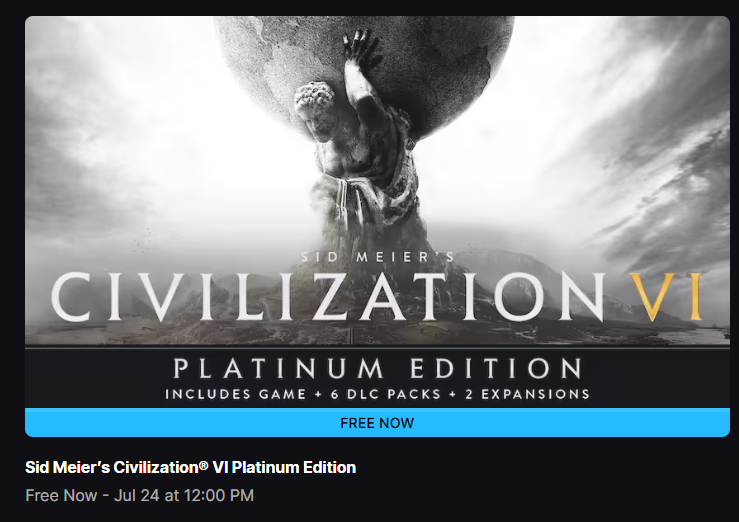Viewport: 739px width, 522px height.
Task: Click the Civilization VI game cover thumbnail
Action: [x=377, y=212]
